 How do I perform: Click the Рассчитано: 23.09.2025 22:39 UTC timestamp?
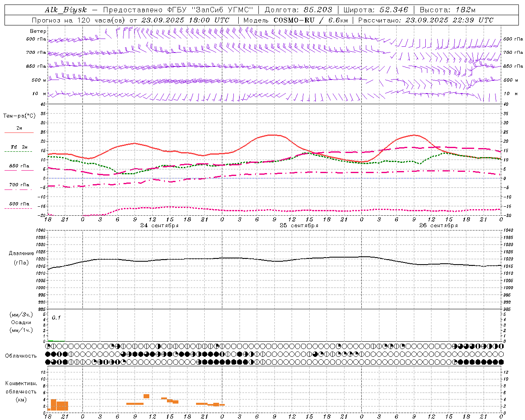tap(426, 20)
